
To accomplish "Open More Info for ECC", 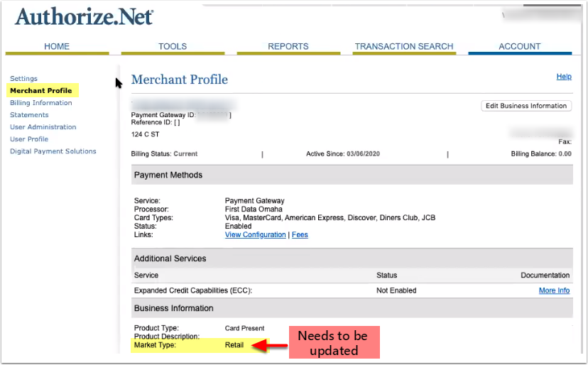I will (554, 290).
